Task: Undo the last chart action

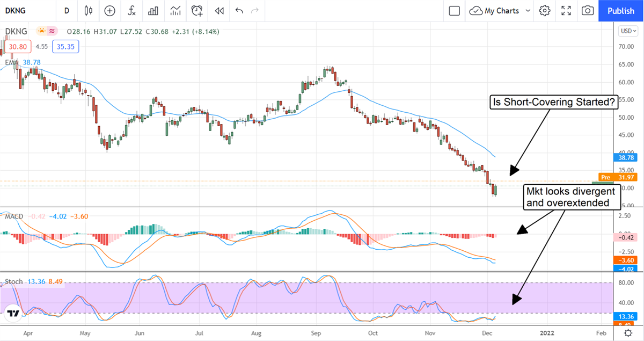Action: [239, 11]
